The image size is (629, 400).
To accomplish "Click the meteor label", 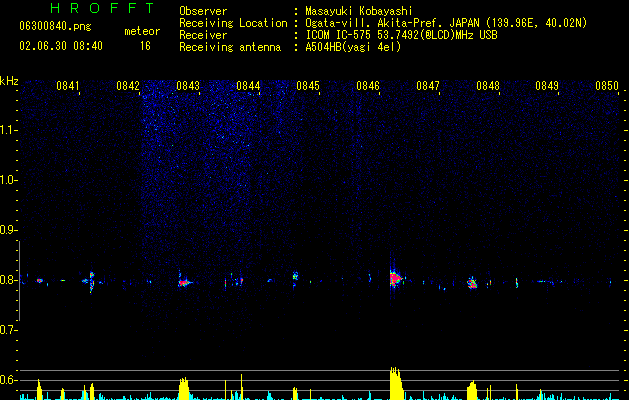I will click(x=142, y=31).
